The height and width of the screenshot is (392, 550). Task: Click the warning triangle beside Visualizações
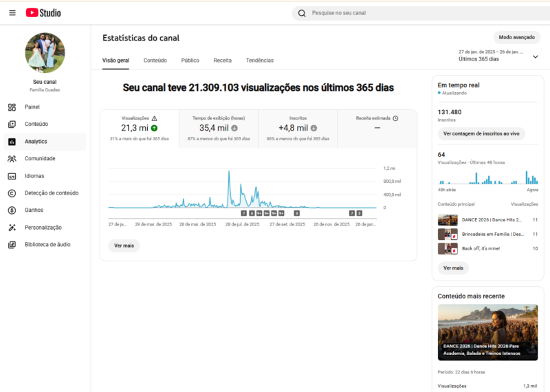[x=154, y=118]
